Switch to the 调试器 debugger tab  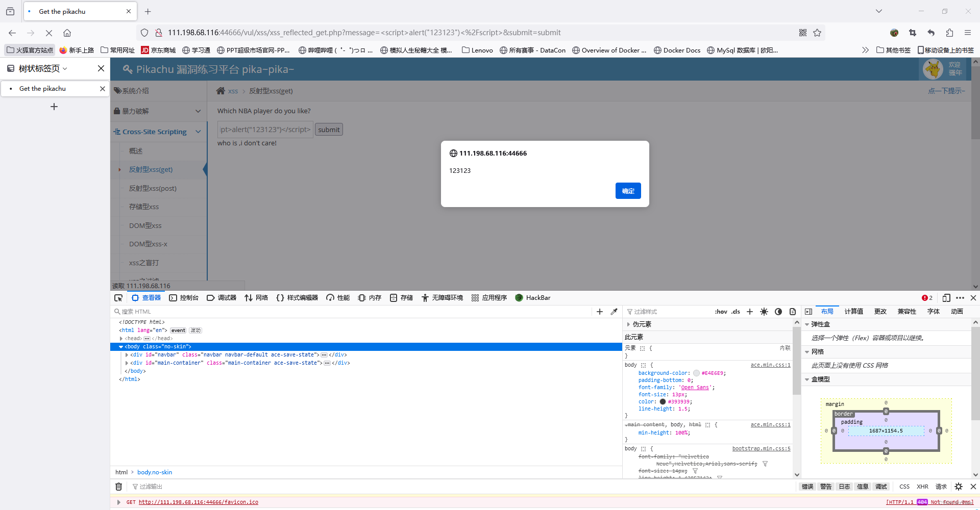[x=222, y=298]
